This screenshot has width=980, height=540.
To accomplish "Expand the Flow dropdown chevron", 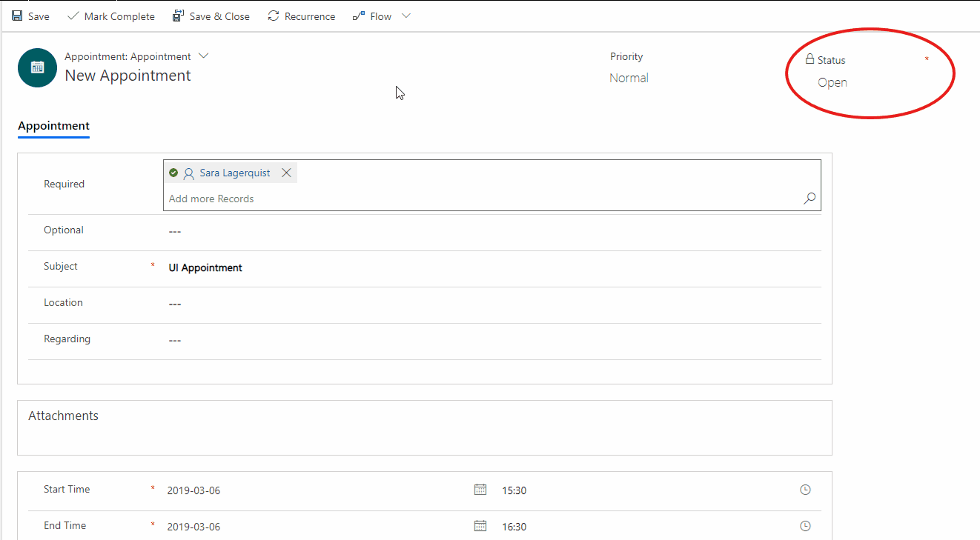I will (x=405, y=16).
